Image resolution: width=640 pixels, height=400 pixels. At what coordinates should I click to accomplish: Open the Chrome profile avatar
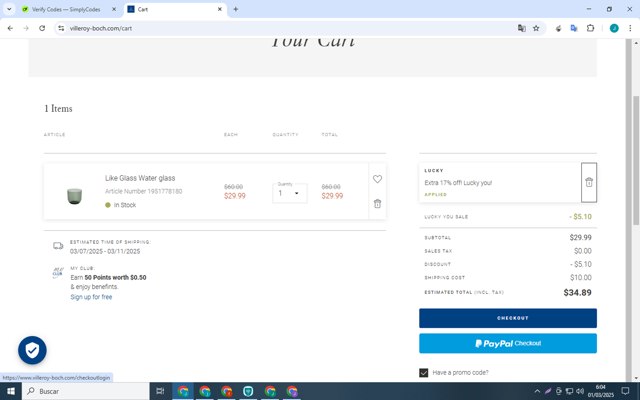(x=614, y=28)
